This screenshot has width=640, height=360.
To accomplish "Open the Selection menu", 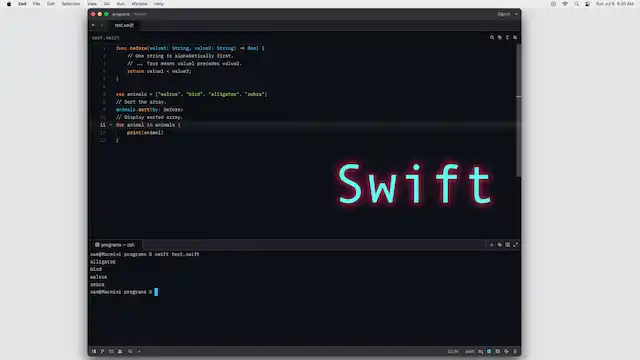I will pyautogui.click(x=71, y=4).
